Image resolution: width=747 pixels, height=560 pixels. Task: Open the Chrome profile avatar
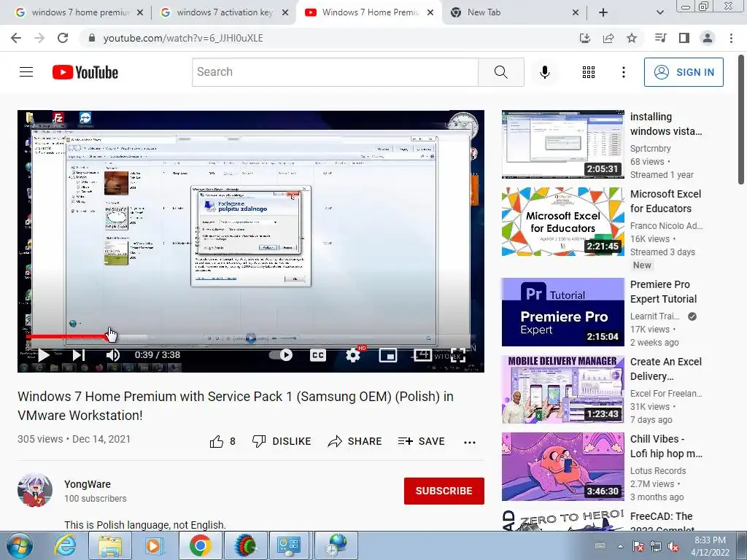[708, 38]
